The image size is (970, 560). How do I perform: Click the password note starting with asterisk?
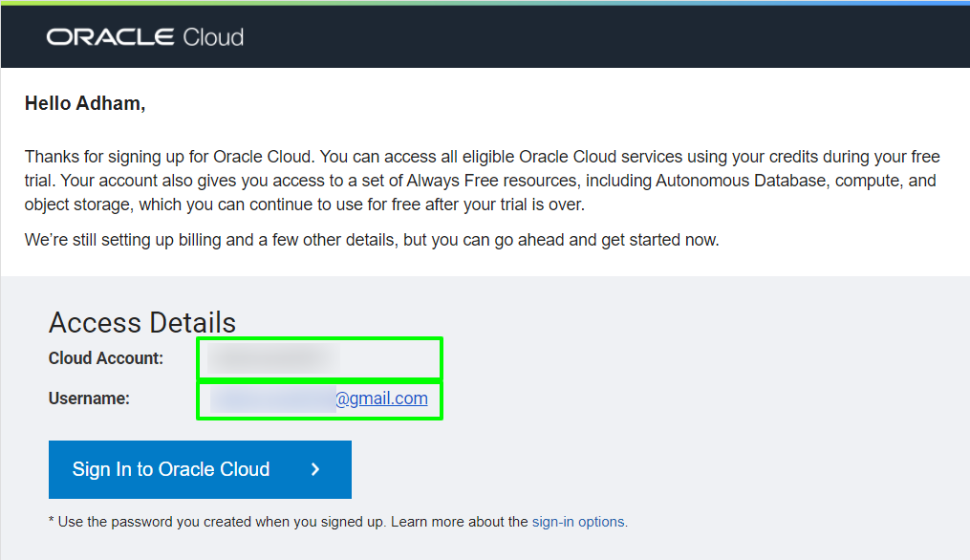click(x=218, y=522)
